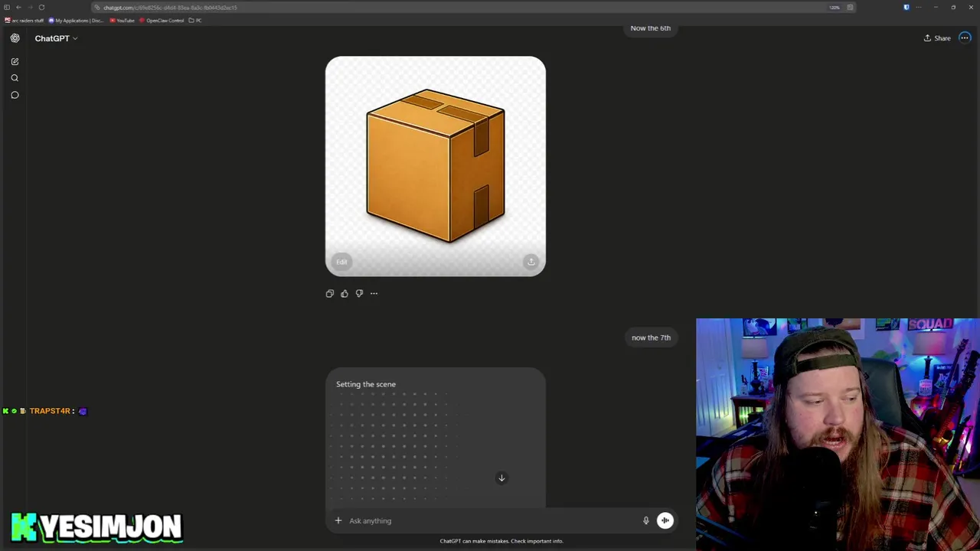Open the 'My Applications | Disc...' bookmark
The image size is (980, 551).
tap(76, 21)
